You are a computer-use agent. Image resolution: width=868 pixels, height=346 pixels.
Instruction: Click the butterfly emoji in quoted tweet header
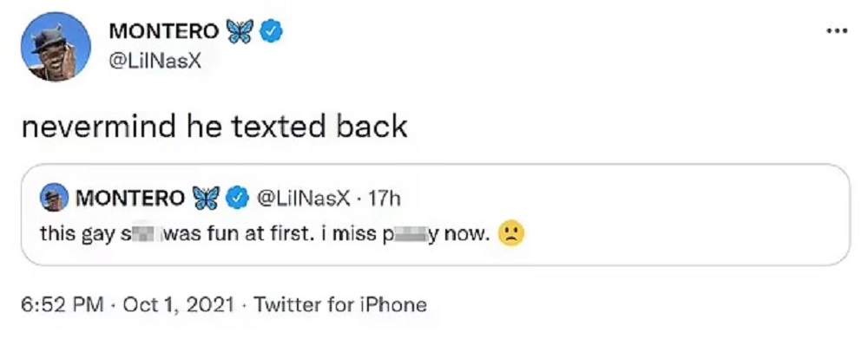[x=206, y=198]
